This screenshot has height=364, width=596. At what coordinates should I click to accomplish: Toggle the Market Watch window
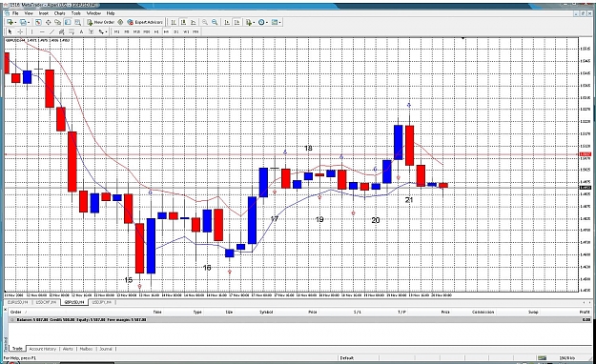(38, 22)
